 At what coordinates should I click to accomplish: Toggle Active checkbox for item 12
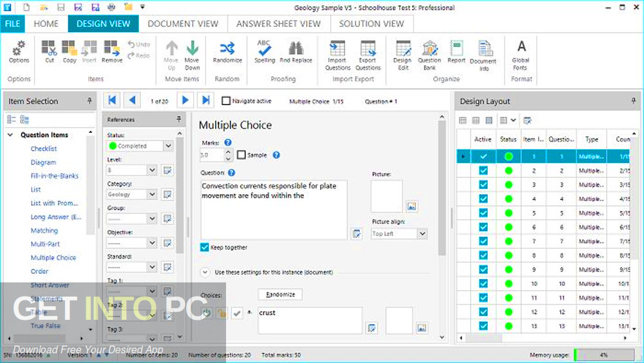tap(484, 312)
